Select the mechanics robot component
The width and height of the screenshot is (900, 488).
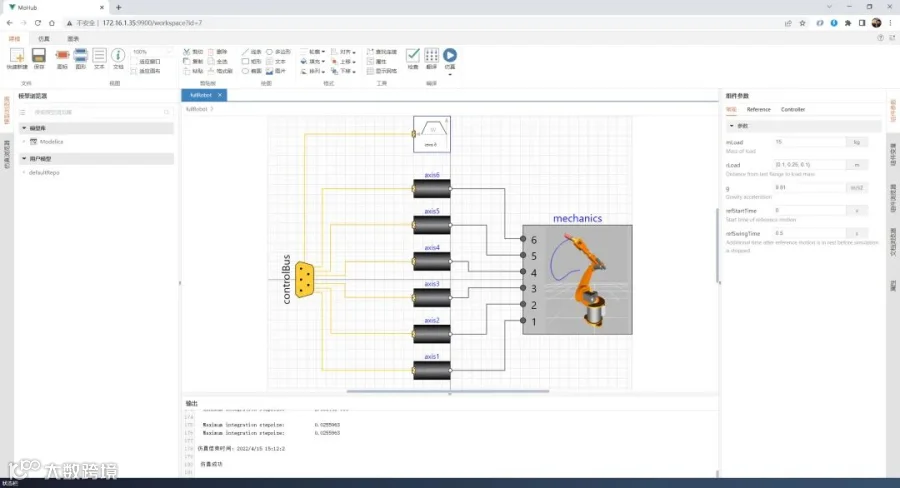(x=577, y=280)
